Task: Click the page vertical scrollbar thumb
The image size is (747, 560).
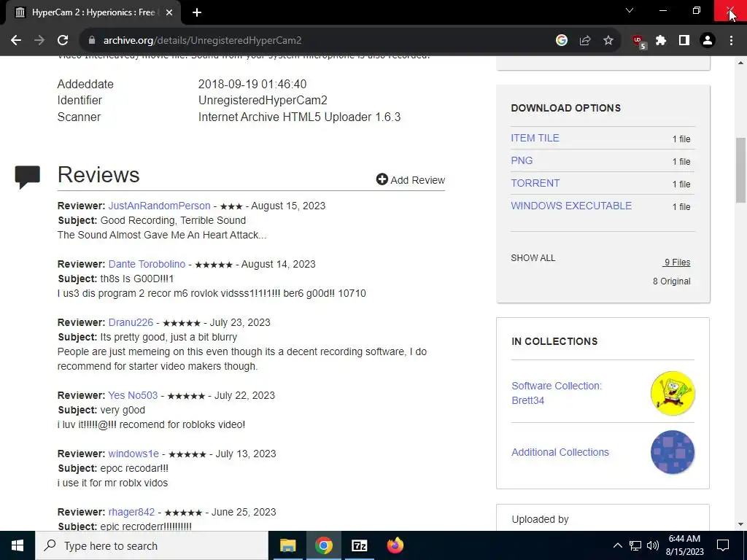Action: [x=740, y=170]
